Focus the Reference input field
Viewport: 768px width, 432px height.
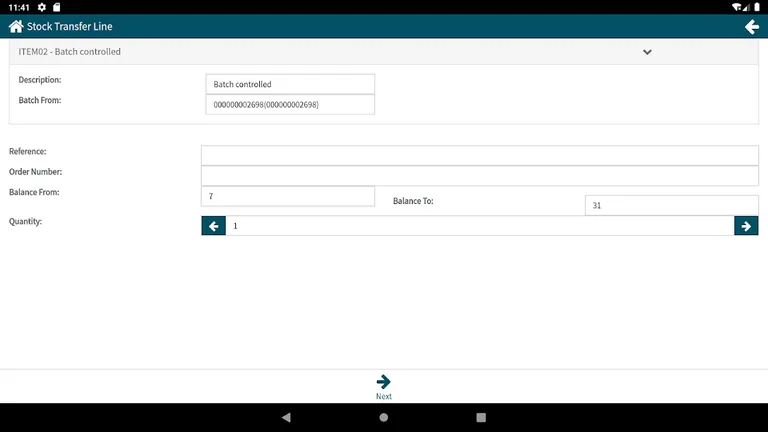pyautogui.click(x=480, y=155)
